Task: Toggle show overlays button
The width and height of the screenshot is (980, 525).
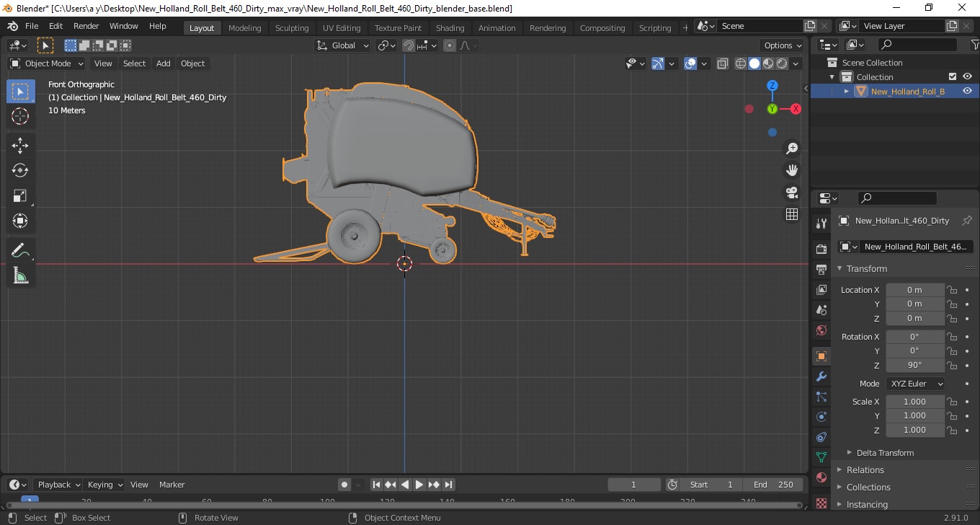Action: point(690,63)
